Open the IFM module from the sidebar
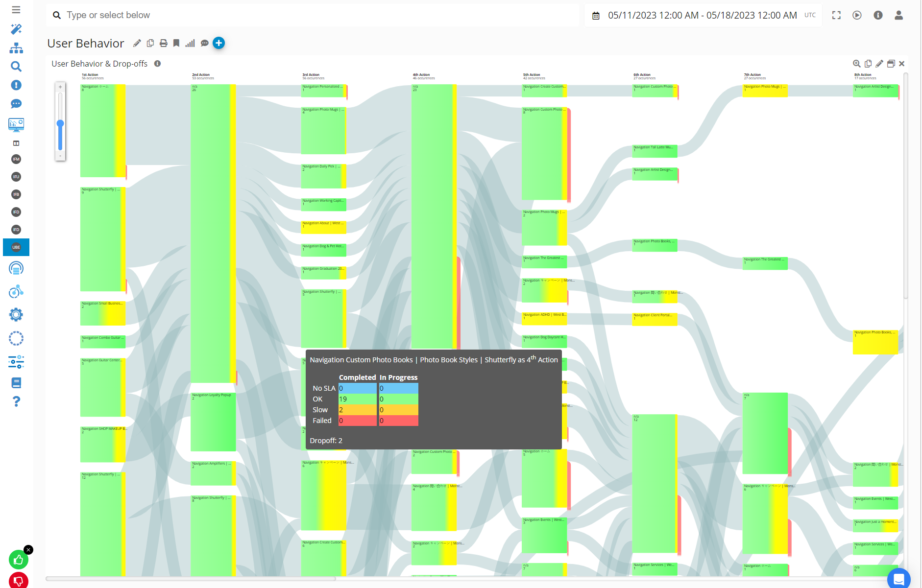 click(x=16, y=159)
